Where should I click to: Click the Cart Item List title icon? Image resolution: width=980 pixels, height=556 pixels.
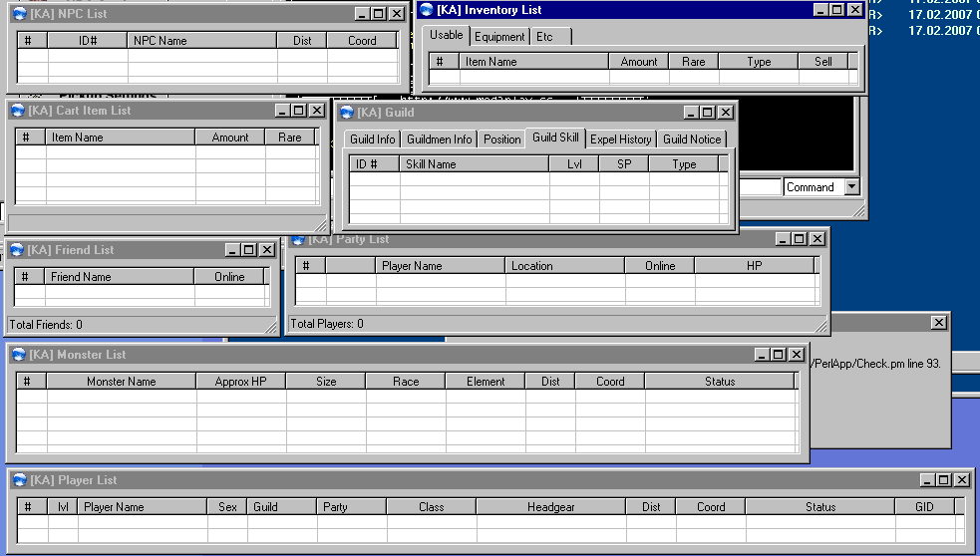click(x=18, y=111)
